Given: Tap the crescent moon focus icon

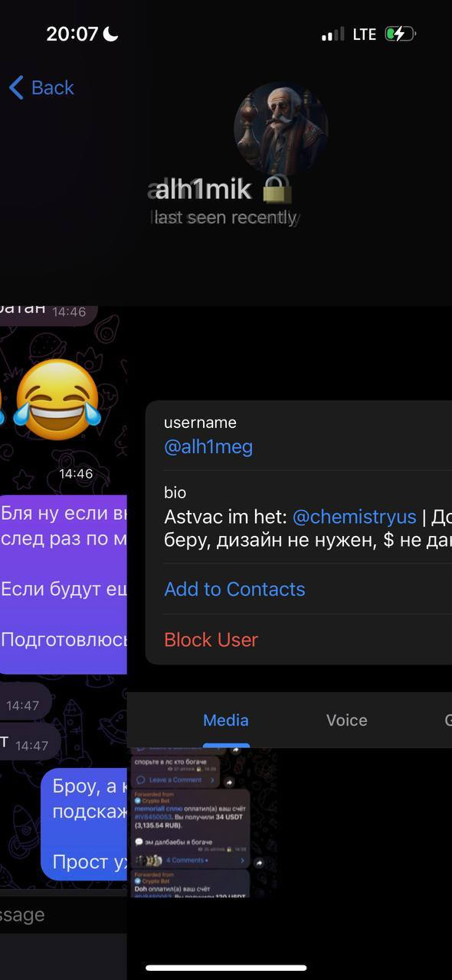Looking at the screenshot, I should coord(110,34).
